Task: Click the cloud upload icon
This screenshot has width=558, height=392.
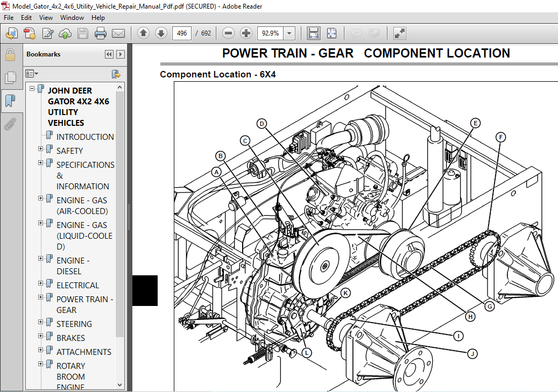Action: tap(65, 33)
